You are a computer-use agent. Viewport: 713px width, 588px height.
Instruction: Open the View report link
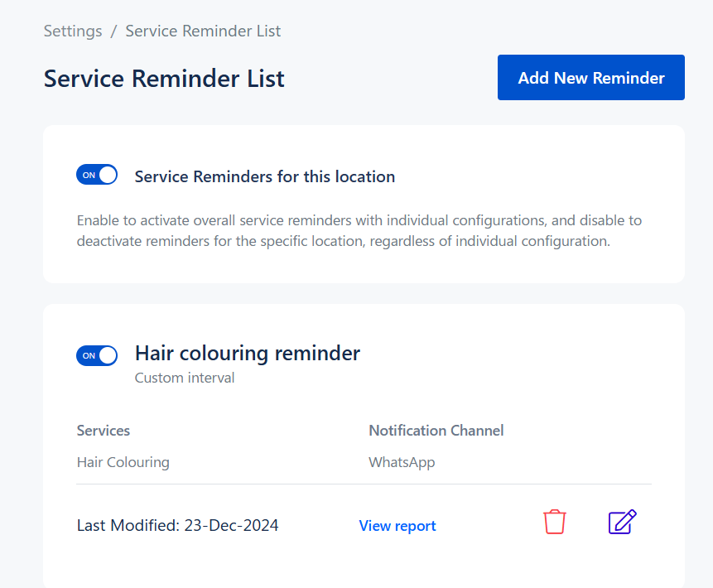397,526
